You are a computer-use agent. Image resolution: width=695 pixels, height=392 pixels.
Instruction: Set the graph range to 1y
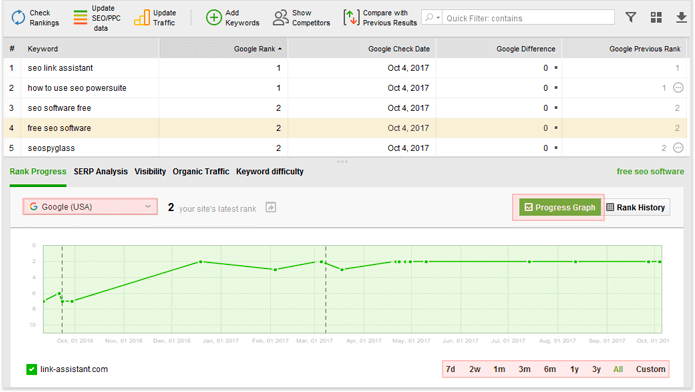[x=574, y=369]
